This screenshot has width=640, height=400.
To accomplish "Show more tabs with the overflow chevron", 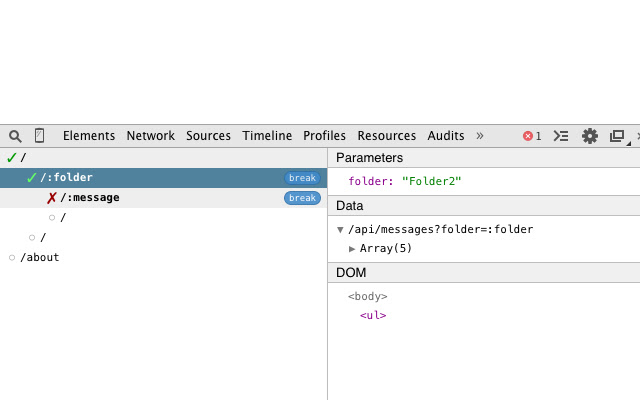I will 479,136.
